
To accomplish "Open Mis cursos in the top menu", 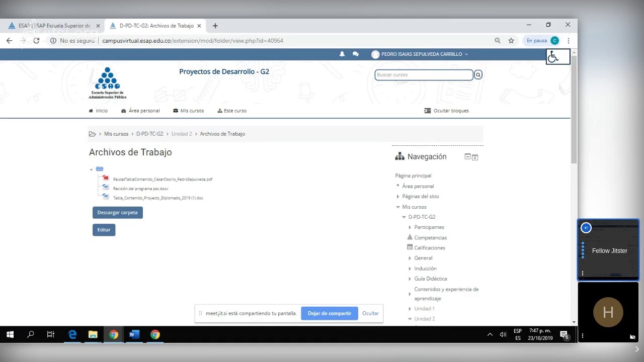I will click(x=189, y=111).
